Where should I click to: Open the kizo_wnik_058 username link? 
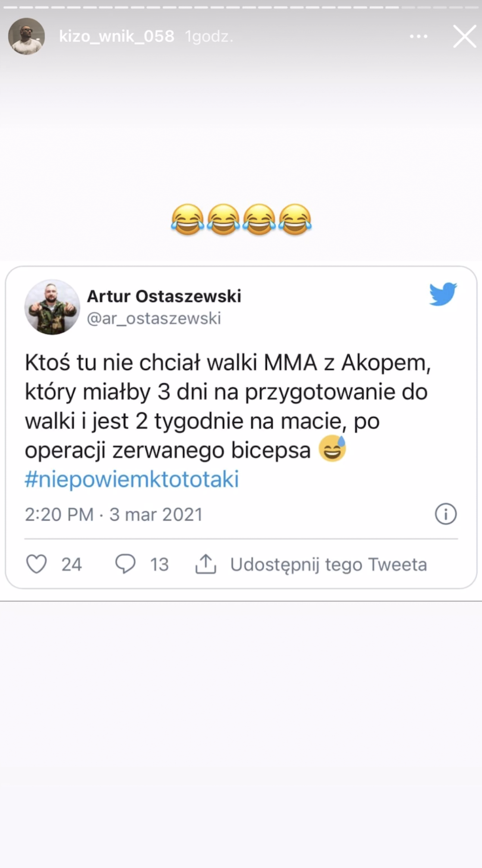[116, 37]
